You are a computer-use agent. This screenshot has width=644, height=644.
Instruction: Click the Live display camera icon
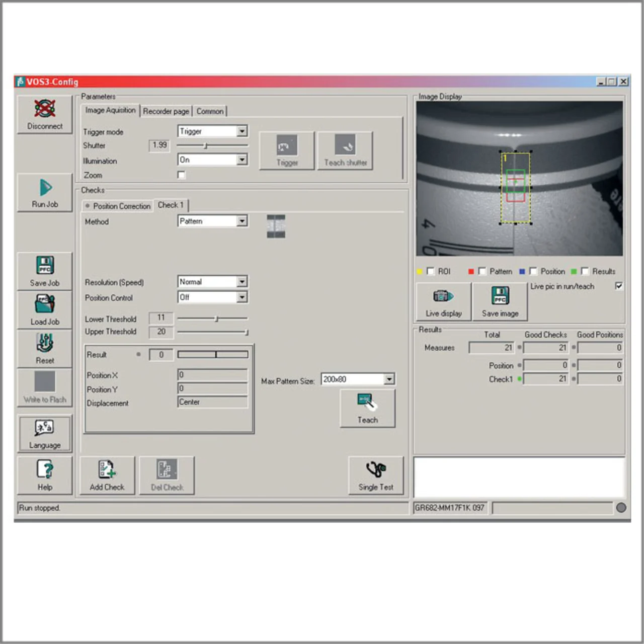tap(443, 296)
